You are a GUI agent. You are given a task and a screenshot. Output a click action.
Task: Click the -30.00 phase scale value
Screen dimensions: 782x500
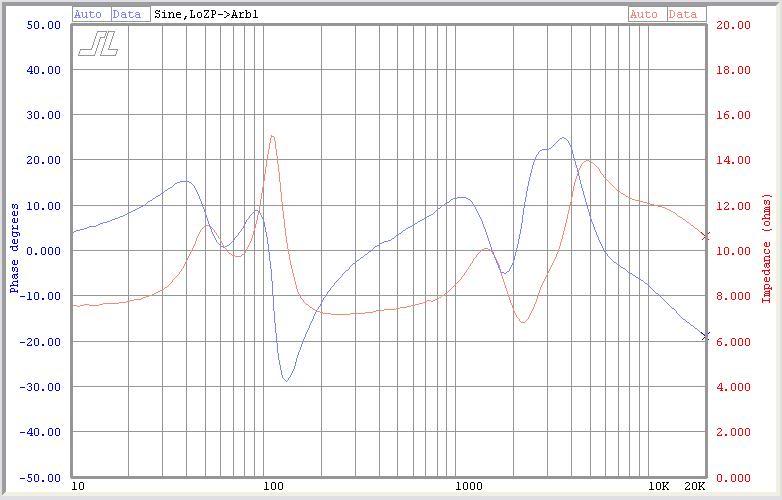click(40, 387)
